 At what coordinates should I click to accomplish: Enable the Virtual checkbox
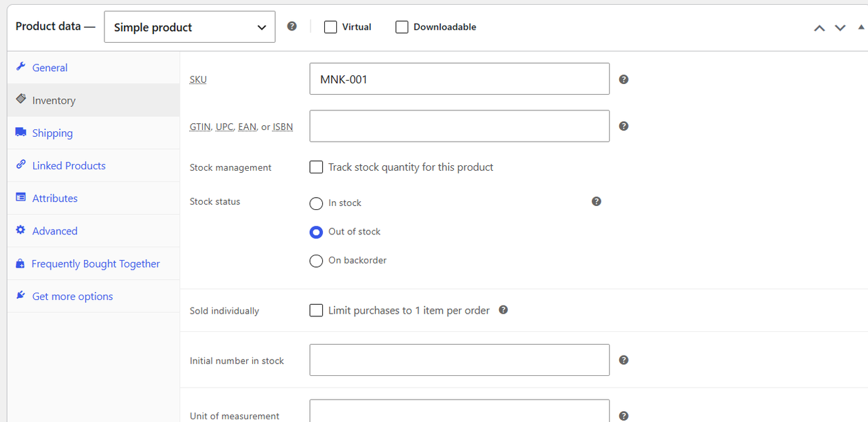coord(330,27)
